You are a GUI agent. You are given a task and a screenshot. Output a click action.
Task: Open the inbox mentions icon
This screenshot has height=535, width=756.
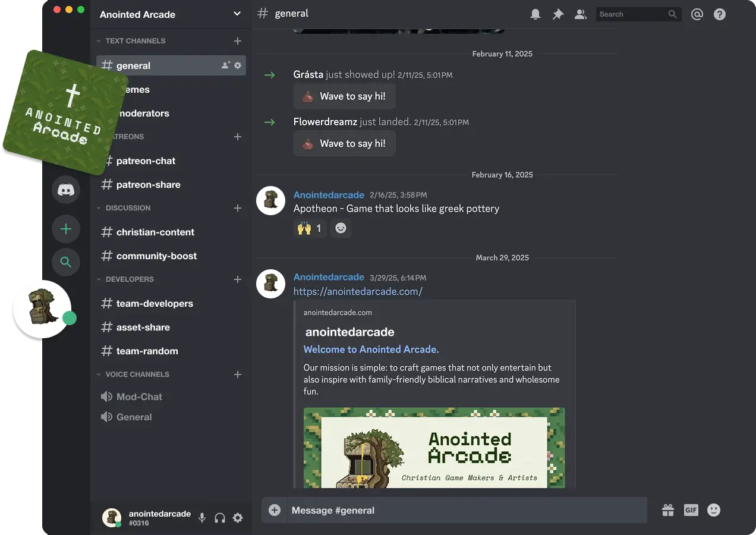(697, 14)
